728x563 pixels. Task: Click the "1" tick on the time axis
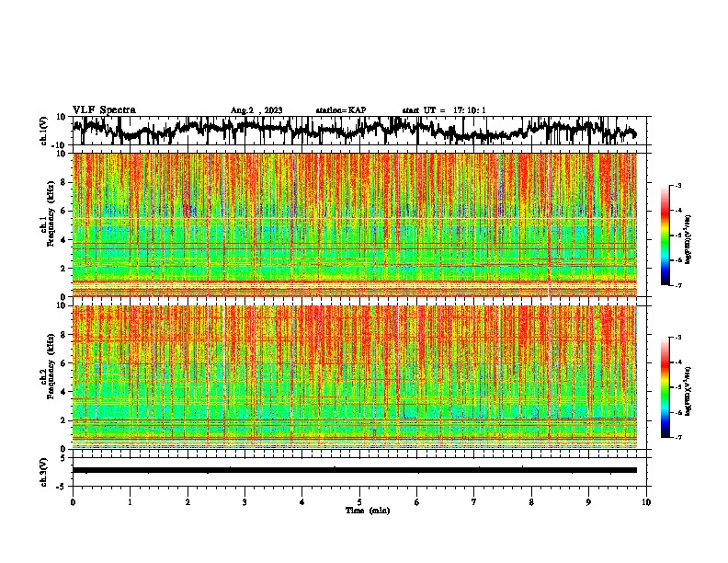point(130,502)
